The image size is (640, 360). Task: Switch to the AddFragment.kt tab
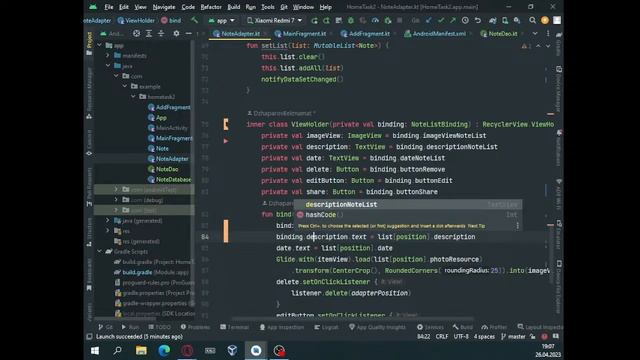coord(365,33)
